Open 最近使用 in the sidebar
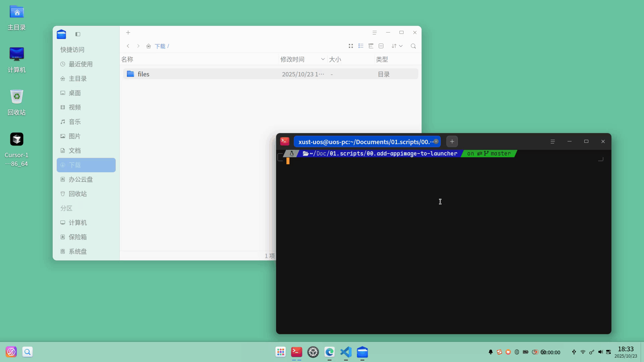 (x=86, y=64)
